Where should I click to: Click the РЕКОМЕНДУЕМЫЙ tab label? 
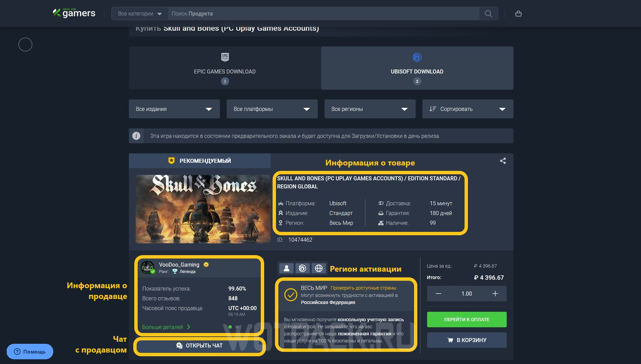[205, 161]
